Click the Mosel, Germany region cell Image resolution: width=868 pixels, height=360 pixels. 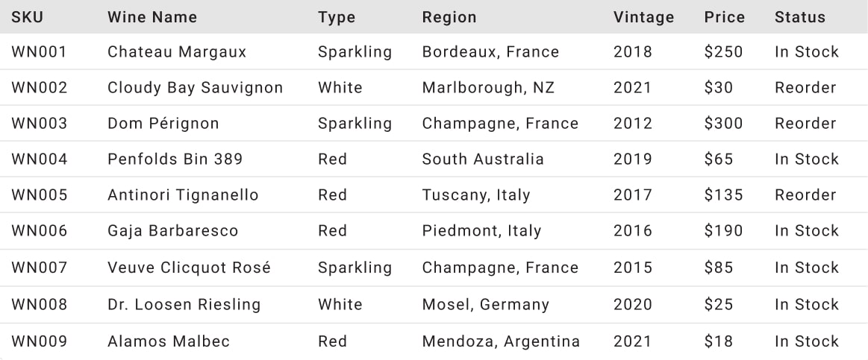click(x=485, y=305)
